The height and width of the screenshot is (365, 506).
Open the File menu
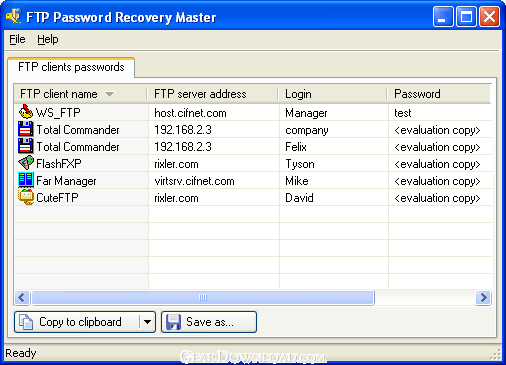[17, 39]
